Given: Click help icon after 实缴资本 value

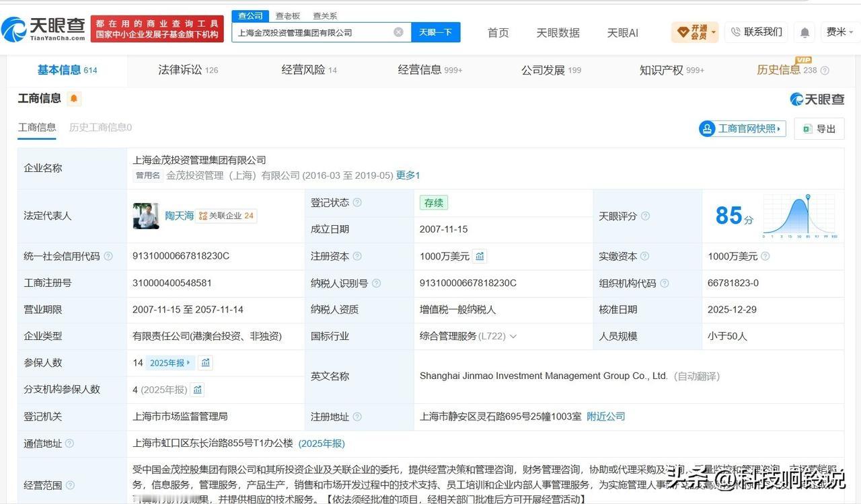Looking at the screenshot, I should pyautogui.click(x=765, y=256).
